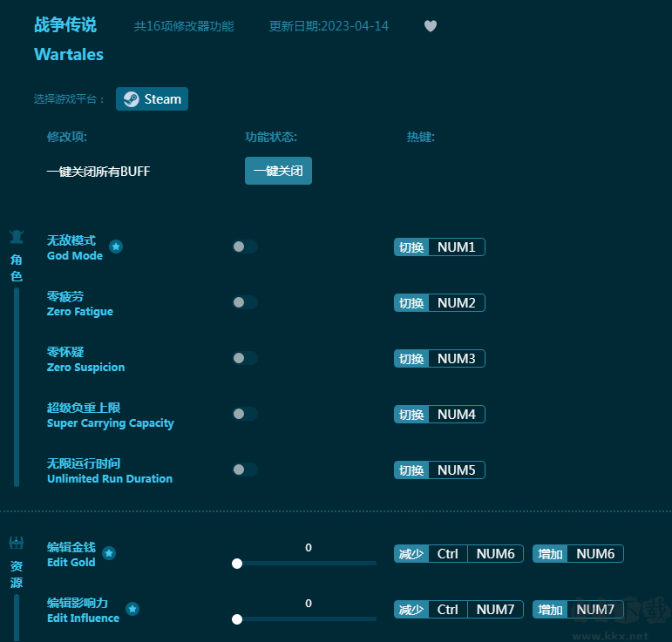Click the star badge beside God Mode
This screenshot has width=672, height=642.
pyautogui.click(x=116, y=247)
